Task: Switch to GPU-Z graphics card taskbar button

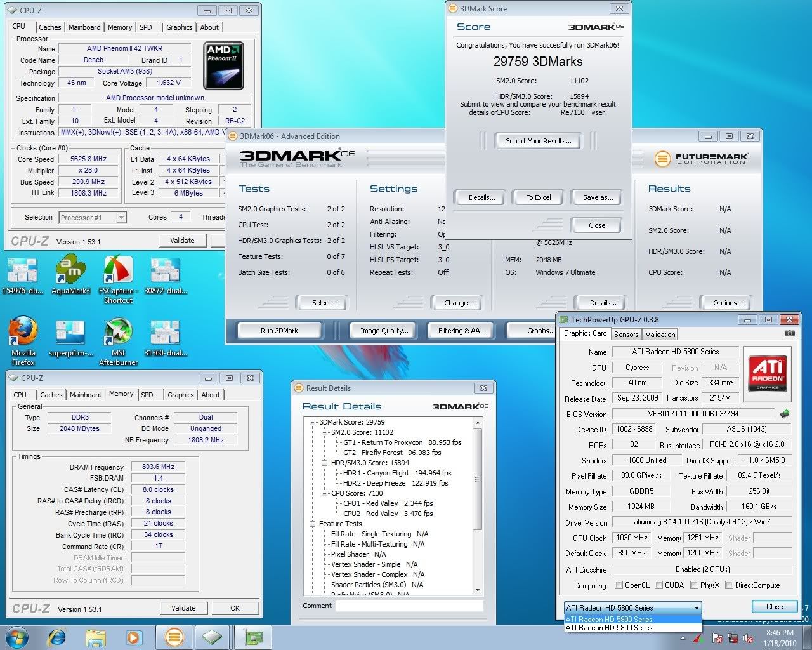Action: pos(253,637)
